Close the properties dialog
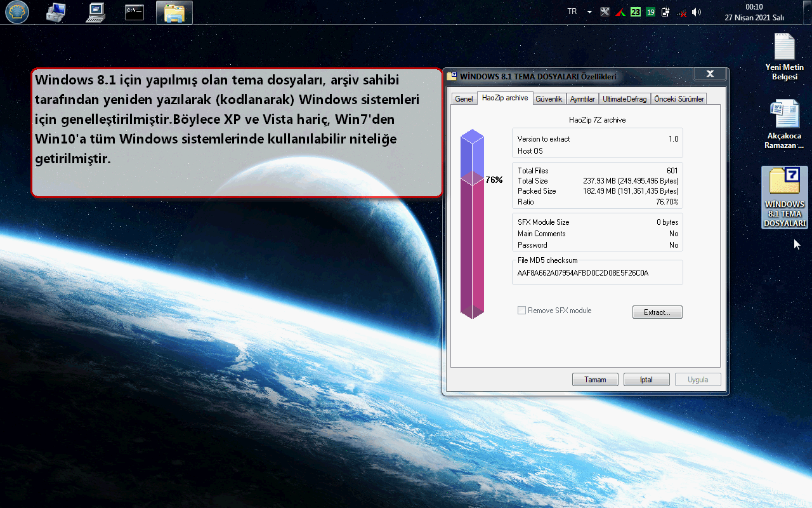The height and width of the screenshot is (508, 812). coord(710,74)
